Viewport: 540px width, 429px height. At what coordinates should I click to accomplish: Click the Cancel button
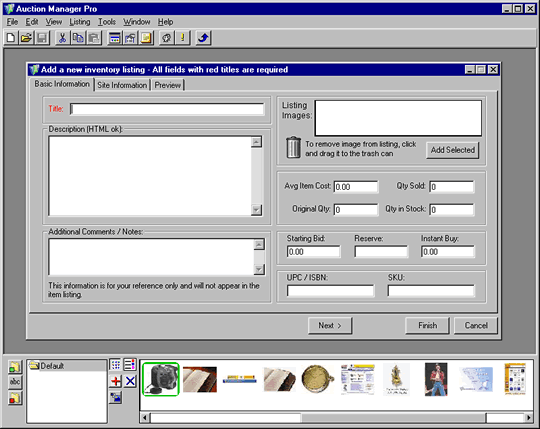tap(476, 326)
